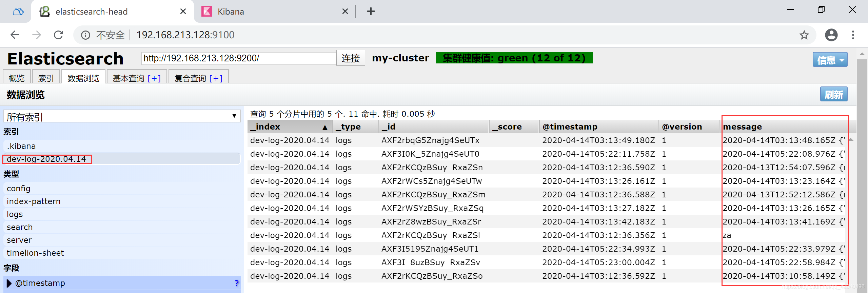Select the server type
Image resolution: width=868 pixels, height=293 pixels.
click(x=122, y=240)
